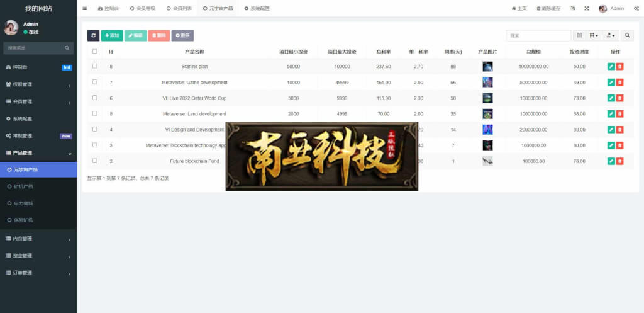Image resolution: width=644 pixels, height=313 pixels.
Task: Open the columns grid dropdown
Action: (594, 36)
